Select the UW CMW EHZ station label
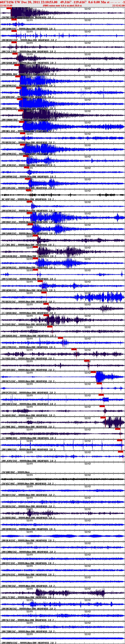125x644 pixels. 9,552
